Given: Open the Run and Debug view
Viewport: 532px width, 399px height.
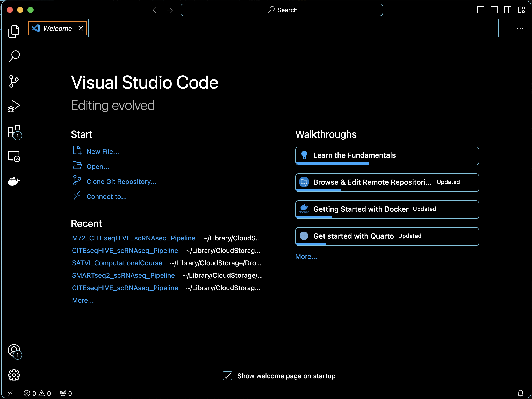Looking at the screenshot, I should [14, 106].
